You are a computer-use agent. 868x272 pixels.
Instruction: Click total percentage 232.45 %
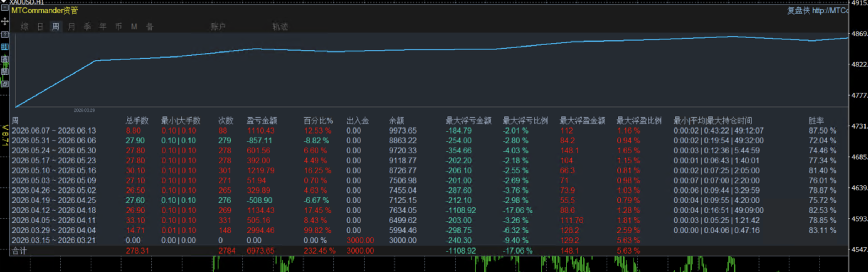320,251
